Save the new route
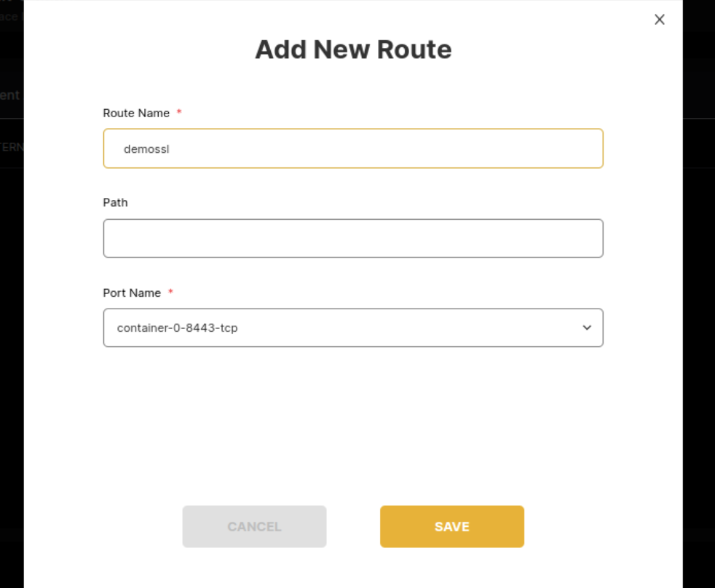Image resolution: width=715 pixels, height=588 pixels. coord(451,526)
